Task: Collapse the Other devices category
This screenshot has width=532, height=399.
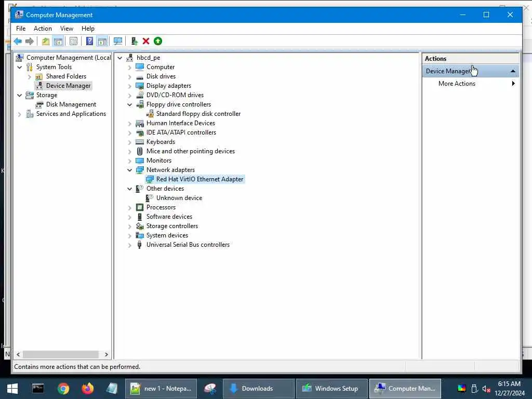Action: coord(129,189)
